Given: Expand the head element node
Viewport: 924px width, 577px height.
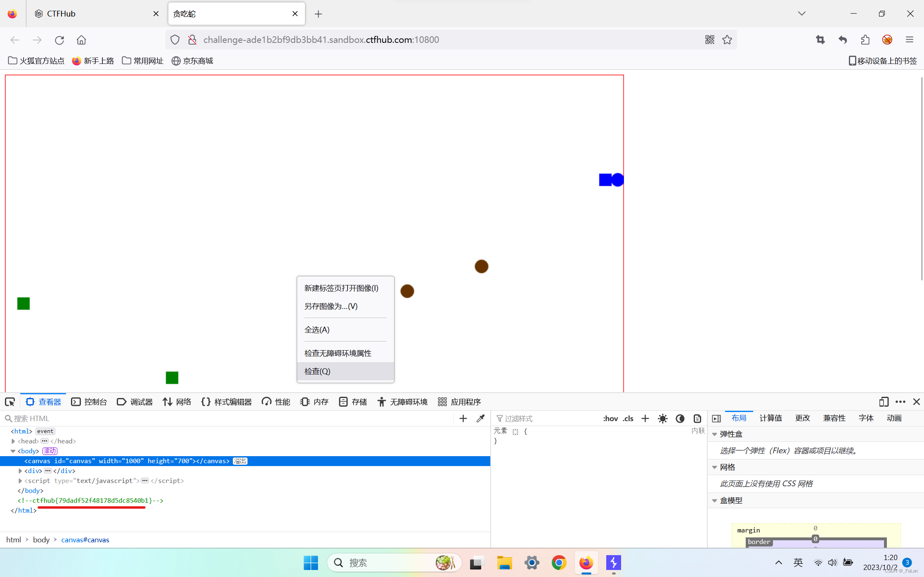Looking at the screenshot, I should (x=13, y=441).
